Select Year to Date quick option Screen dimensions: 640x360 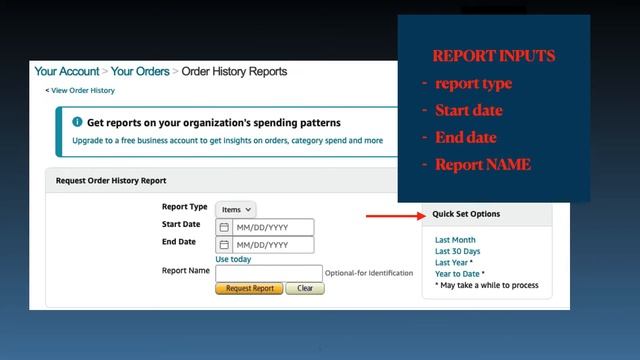pyautogui.click(x=457, y=274)
